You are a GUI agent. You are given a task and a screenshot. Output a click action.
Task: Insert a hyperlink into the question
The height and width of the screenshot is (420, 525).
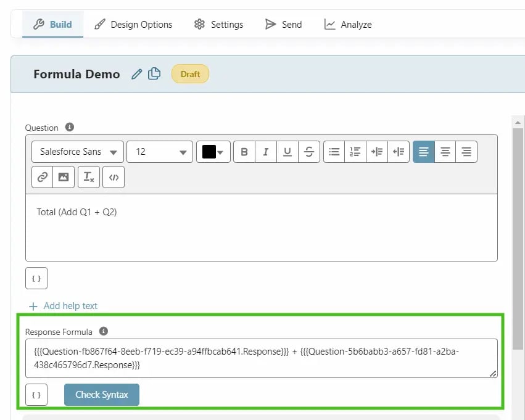(42, 177)
